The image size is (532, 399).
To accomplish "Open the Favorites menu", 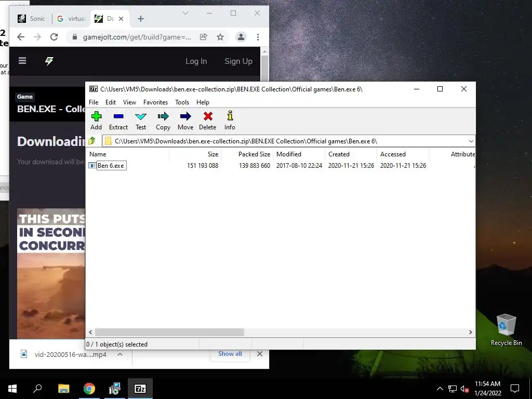I will (x=155, y=102).
